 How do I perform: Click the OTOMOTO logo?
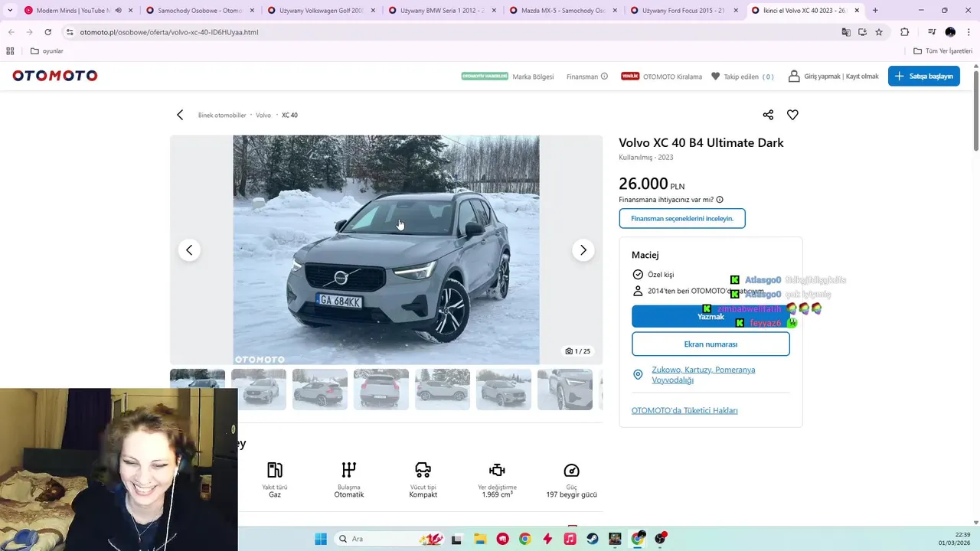[55, 76]
